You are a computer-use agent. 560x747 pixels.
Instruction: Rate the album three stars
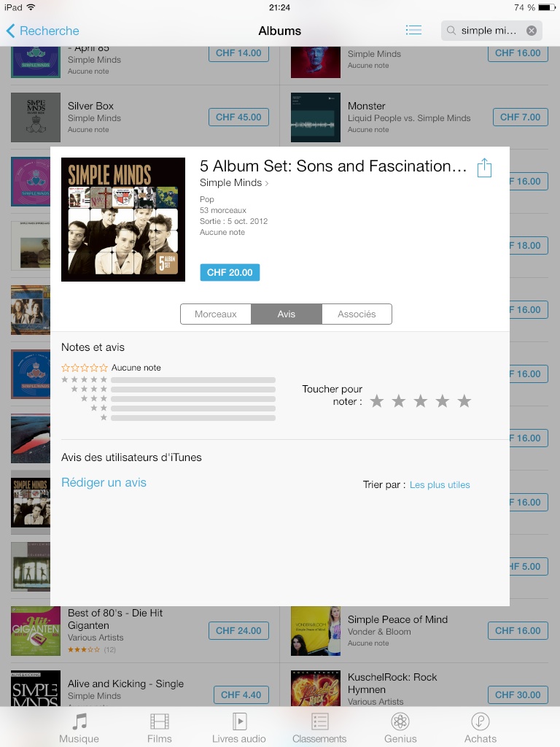[421, 401]
